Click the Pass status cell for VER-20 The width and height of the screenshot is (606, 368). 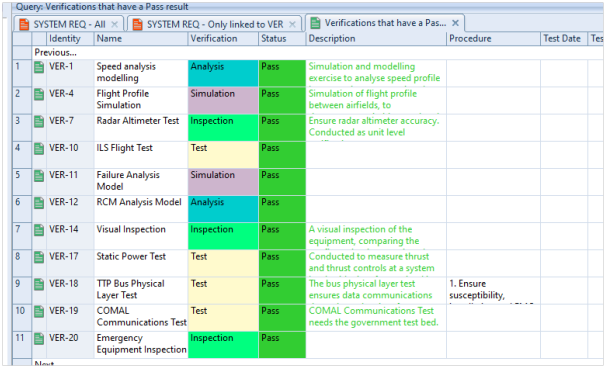282,344
